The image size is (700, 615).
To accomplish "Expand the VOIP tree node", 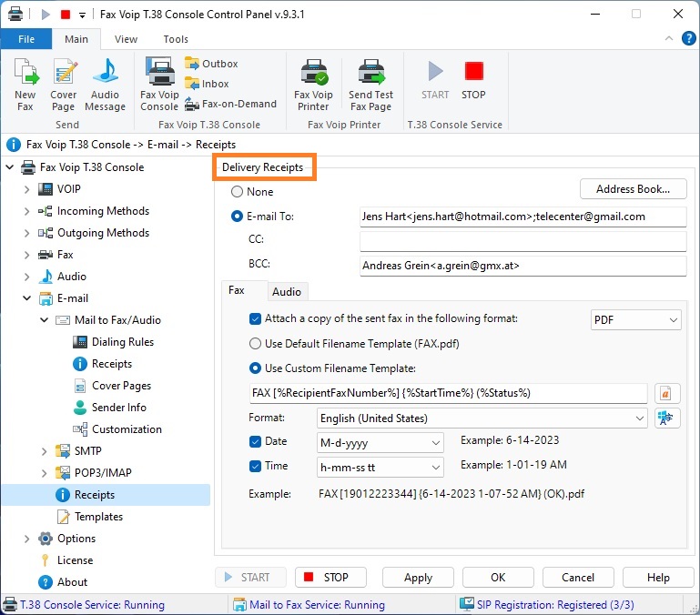I will point(26,189).
